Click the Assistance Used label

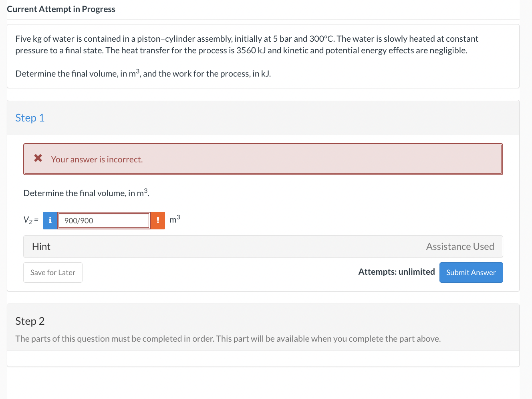(460, 247)
